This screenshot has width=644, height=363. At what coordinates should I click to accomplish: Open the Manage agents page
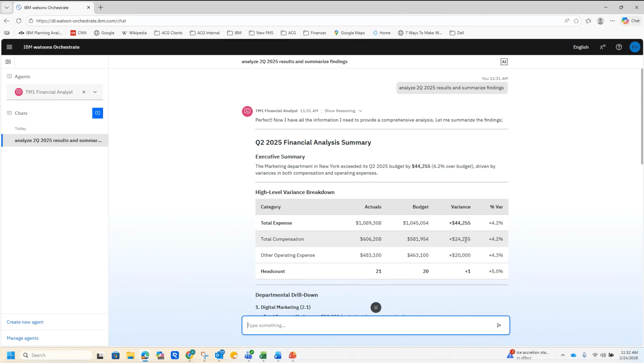pyautogui.click(x=23, y=338)
